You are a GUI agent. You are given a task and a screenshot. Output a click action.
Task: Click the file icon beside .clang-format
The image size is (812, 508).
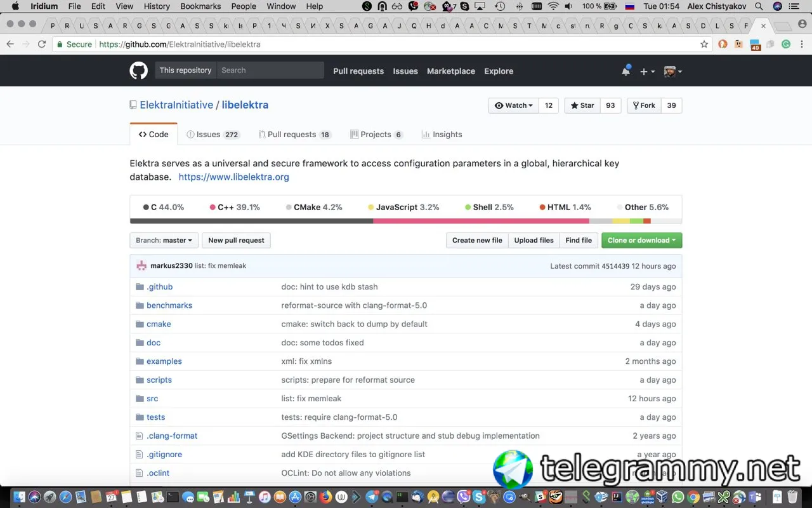[x=140, y=436]
